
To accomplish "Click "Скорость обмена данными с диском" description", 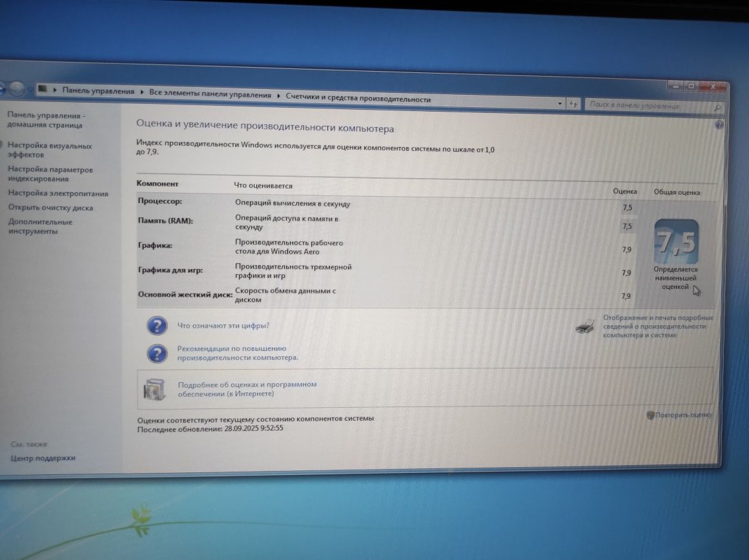I will [x=285, y=295].
